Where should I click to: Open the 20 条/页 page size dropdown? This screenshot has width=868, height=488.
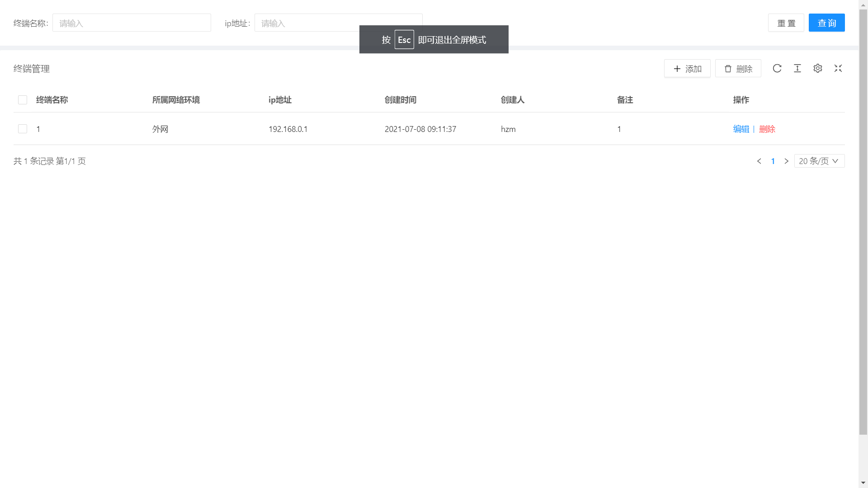[x=819, y=161]
